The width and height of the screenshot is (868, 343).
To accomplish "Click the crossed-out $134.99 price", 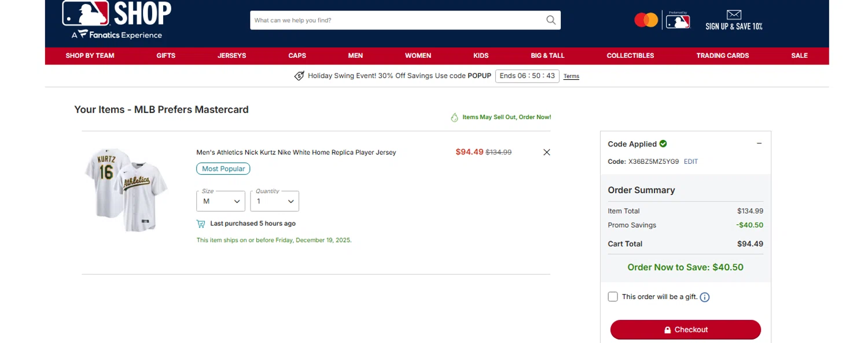I will pos(498,153).
